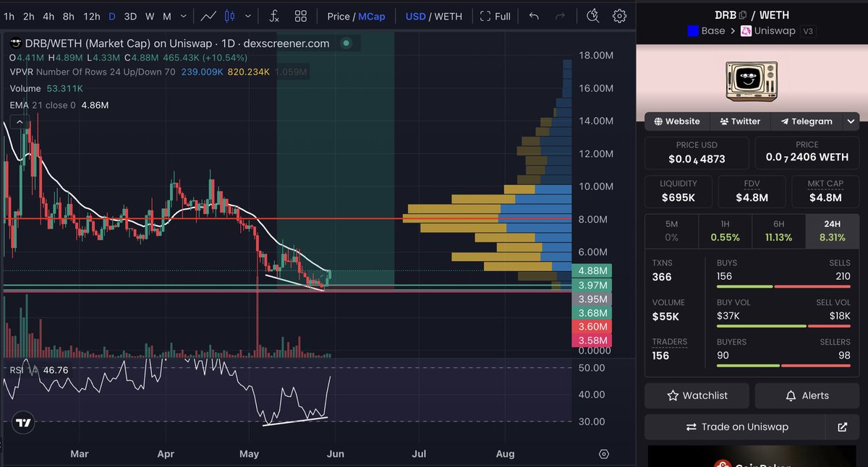Viewport: 868px width, 467px height.
Task: Open chart time settings icon at bottom right
Action: point(604,454)
